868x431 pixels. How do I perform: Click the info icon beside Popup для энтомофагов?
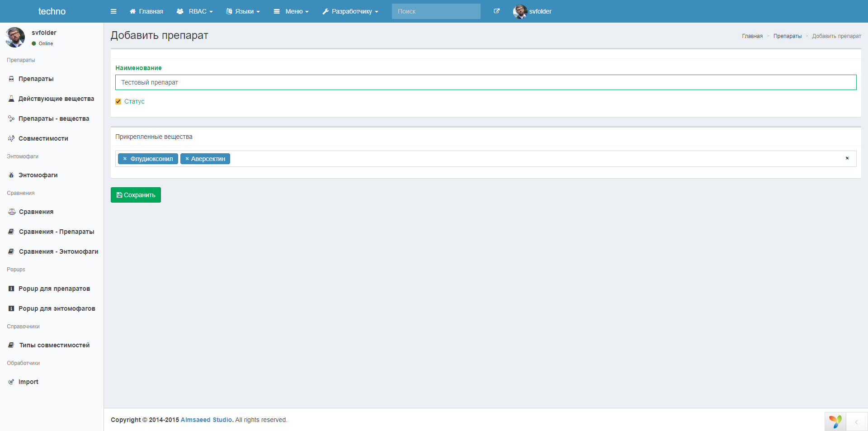[x=11, y=308]
